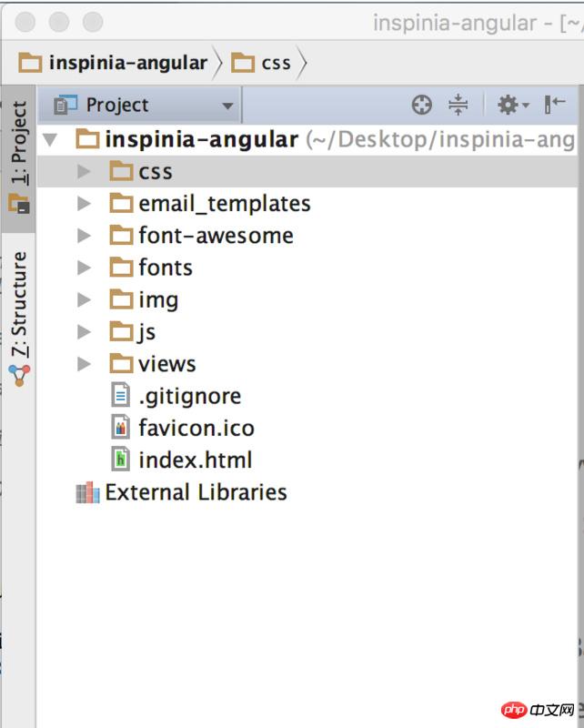Select the email_templates folder name
This screenshot has height=728, width=584.
(x=225, y=204)
